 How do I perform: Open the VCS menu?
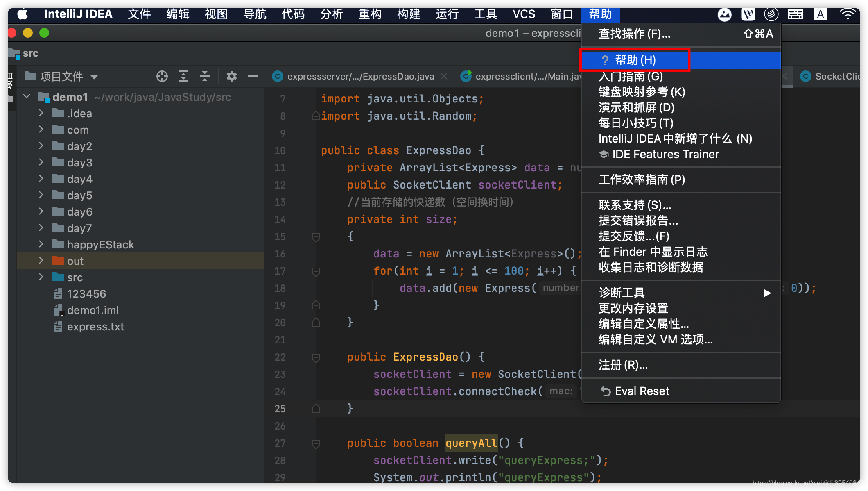coord(524,14)
